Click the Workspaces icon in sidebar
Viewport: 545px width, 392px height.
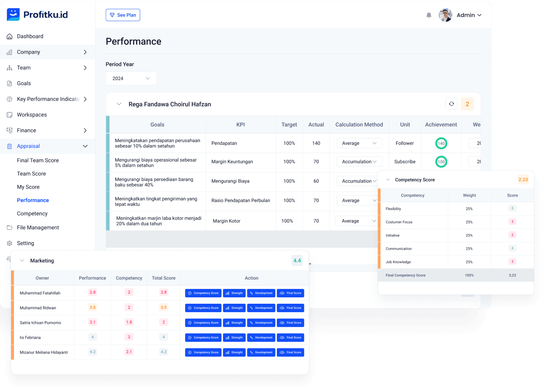[x=9, y=115]
